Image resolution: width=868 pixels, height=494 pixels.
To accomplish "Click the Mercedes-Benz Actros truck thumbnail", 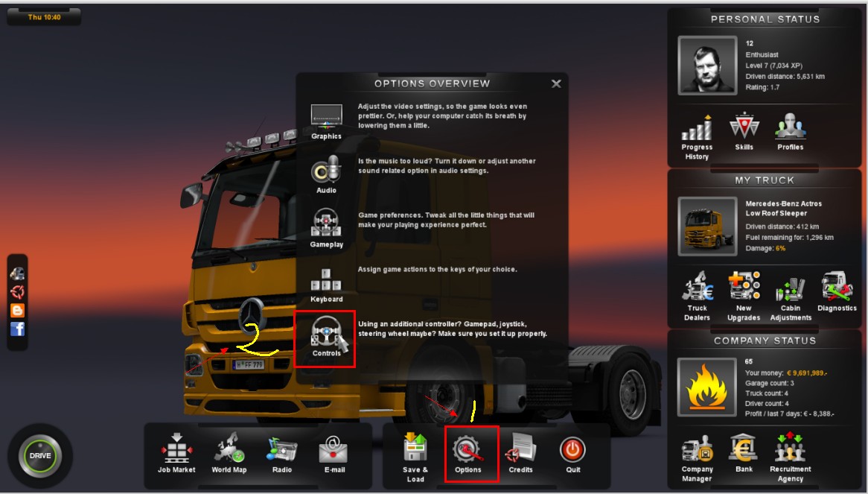I will pos(707,227).
